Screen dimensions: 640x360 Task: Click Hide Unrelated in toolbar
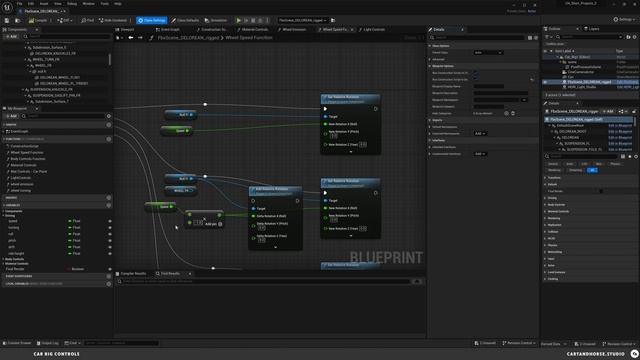(113, 20)
